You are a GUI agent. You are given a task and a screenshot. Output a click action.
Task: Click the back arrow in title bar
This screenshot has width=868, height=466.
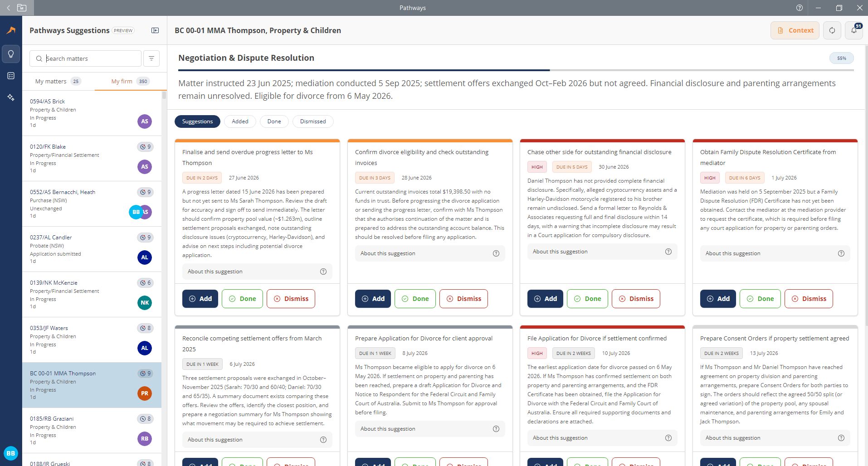click(x=8, y=8)
